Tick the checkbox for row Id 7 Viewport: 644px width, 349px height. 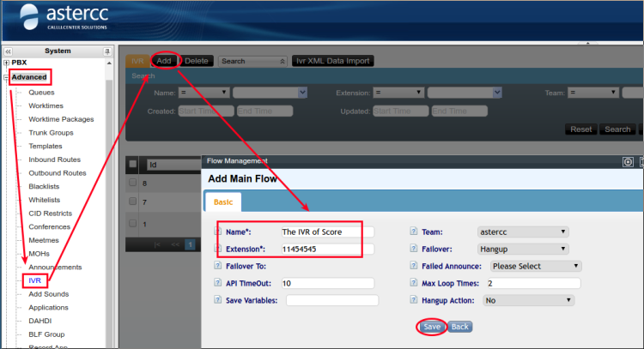(x=132, y=202)
